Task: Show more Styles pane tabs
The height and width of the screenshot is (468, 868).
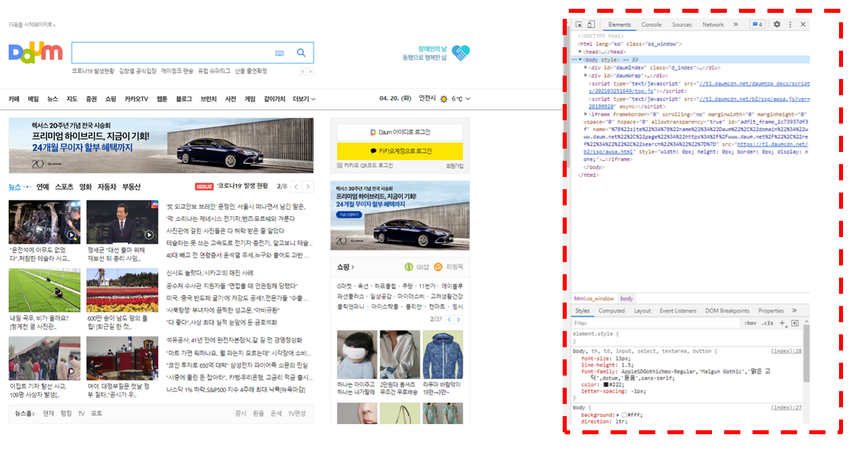Action: pos(794,311)
